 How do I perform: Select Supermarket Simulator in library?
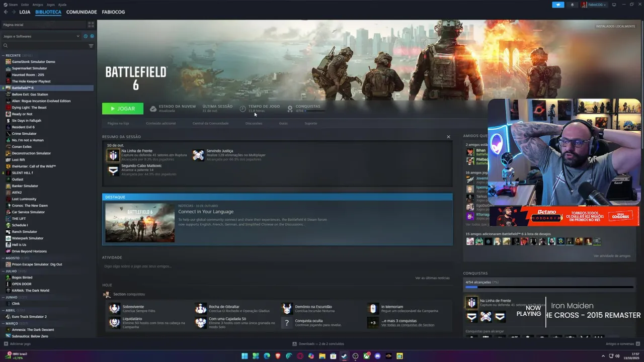click(29, 68)
